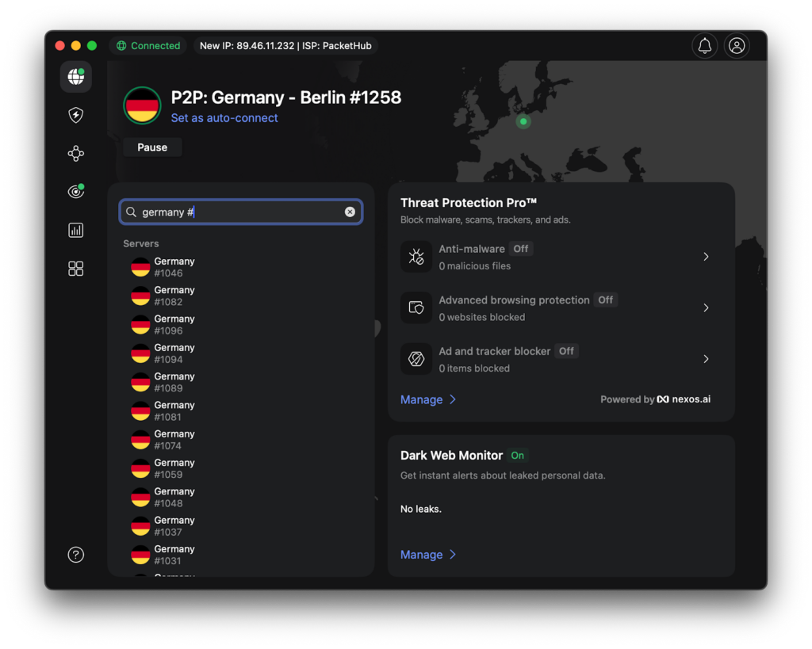Open the help question mark icon
This screenshot has width=812, height=649.
(x=75, y=555)
